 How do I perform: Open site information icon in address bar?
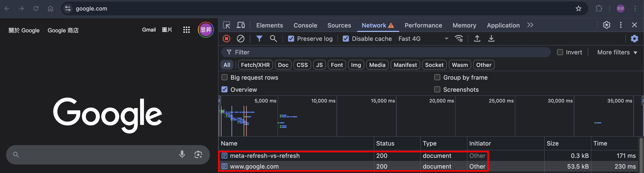(x=68, y=8)
